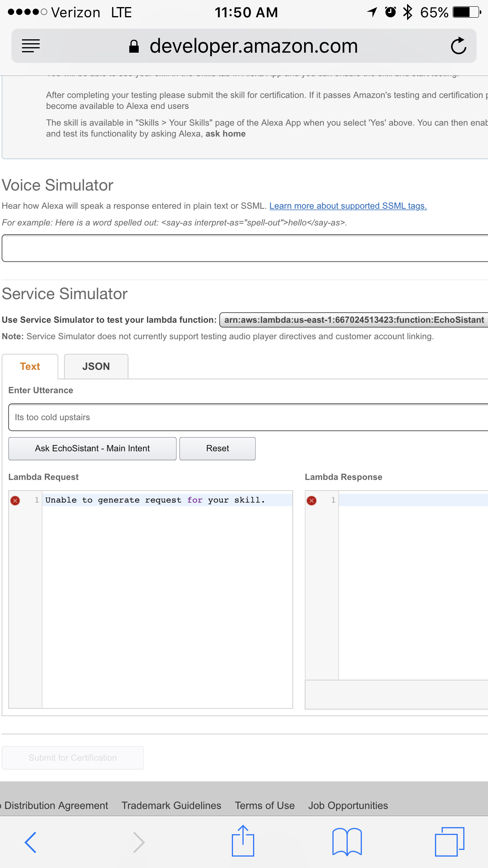
Task: Open the Terms of Use footer link
Action: tap(265, 805)
